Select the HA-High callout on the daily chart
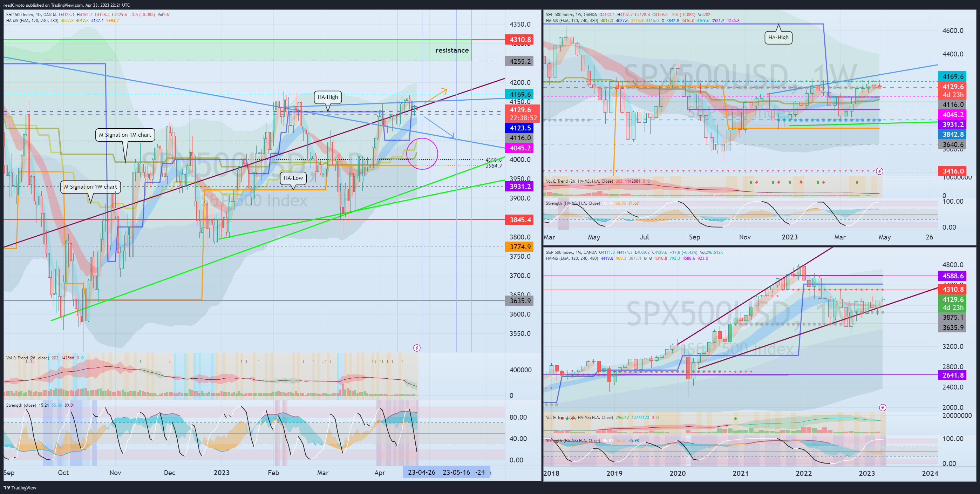Screen dimensions: 980x494 coord(328,97)
